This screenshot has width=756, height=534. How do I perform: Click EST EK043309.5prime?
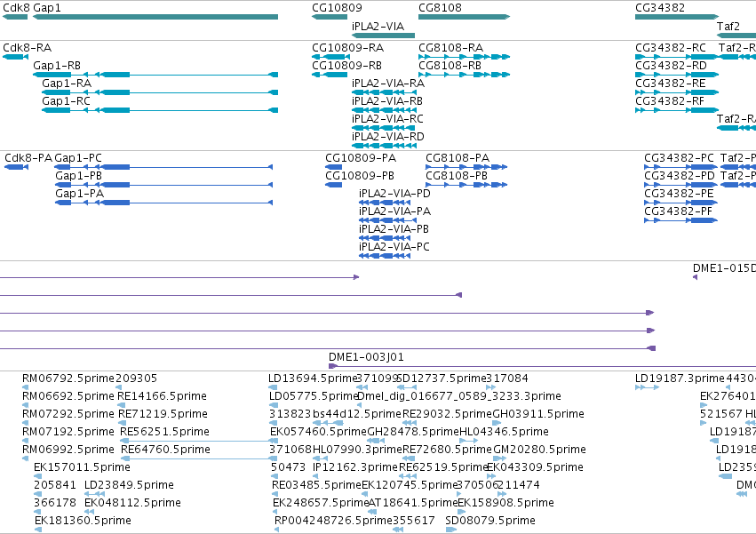coord(536,467)
